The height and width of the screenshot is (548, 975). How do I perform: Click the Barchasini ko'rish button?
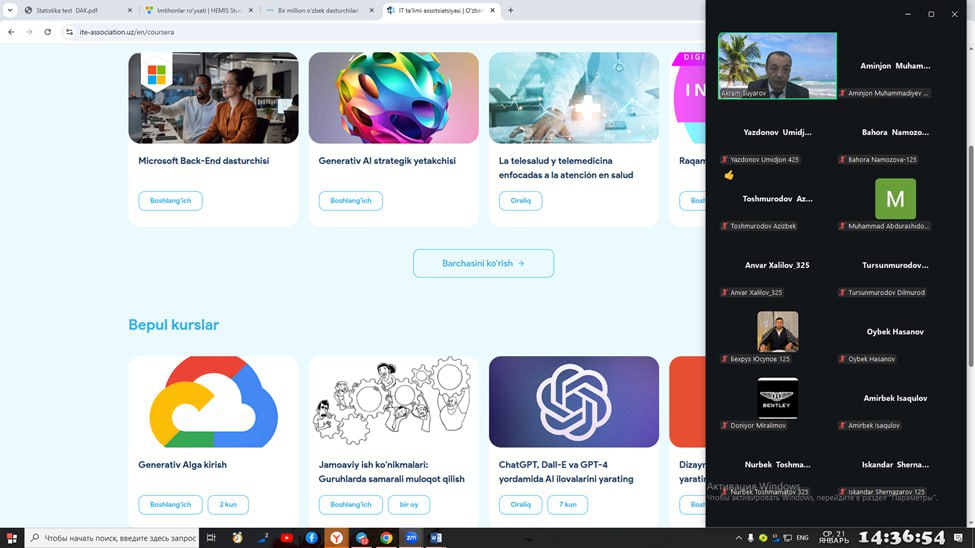483,263
